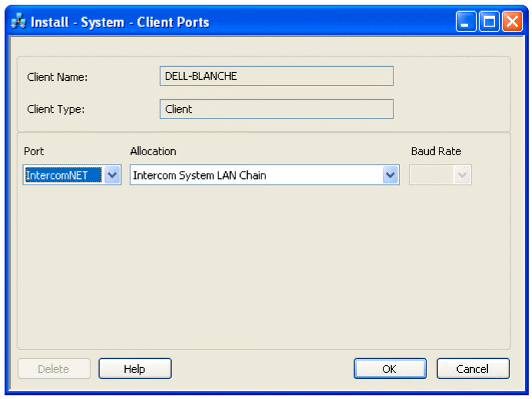The height and width of the screenshot is (399, 532).
Task: Expand the Port dropdown arrow
Action: point(112,175)
